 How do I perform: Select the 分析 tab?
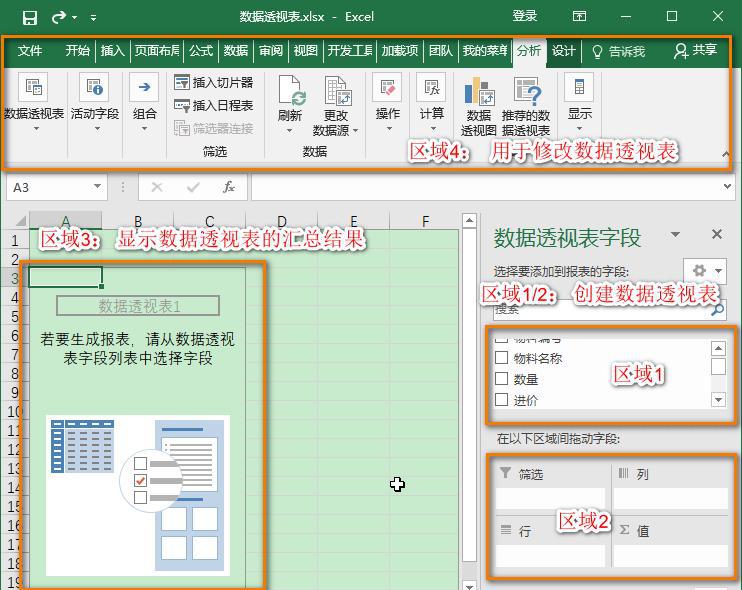pos(529,50)
